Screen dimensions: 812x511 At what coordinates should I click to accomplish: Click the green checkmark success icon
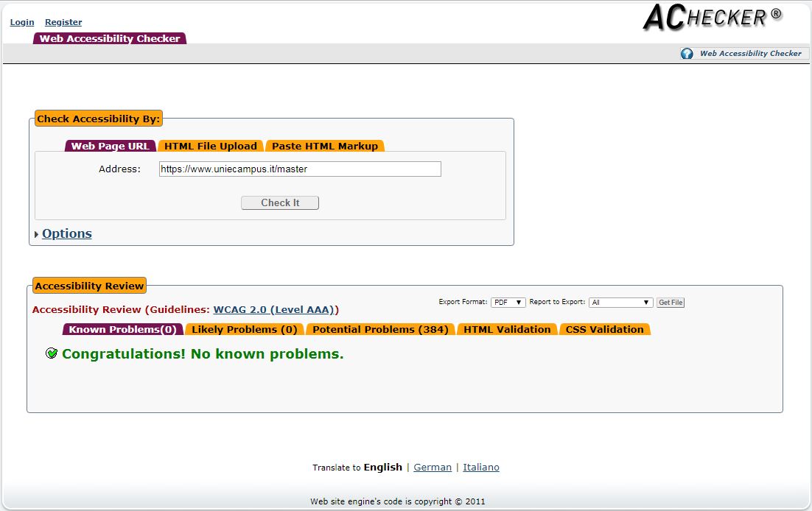52,353
